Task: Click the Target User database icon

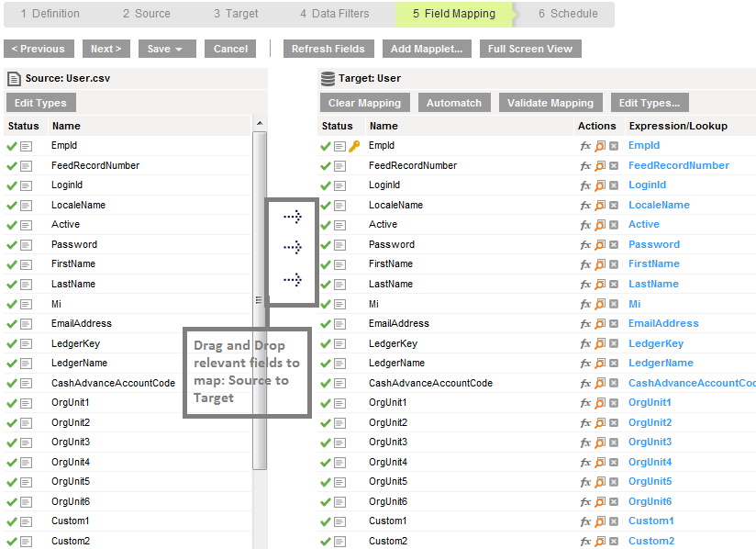Action: click(x=328, y=79)
